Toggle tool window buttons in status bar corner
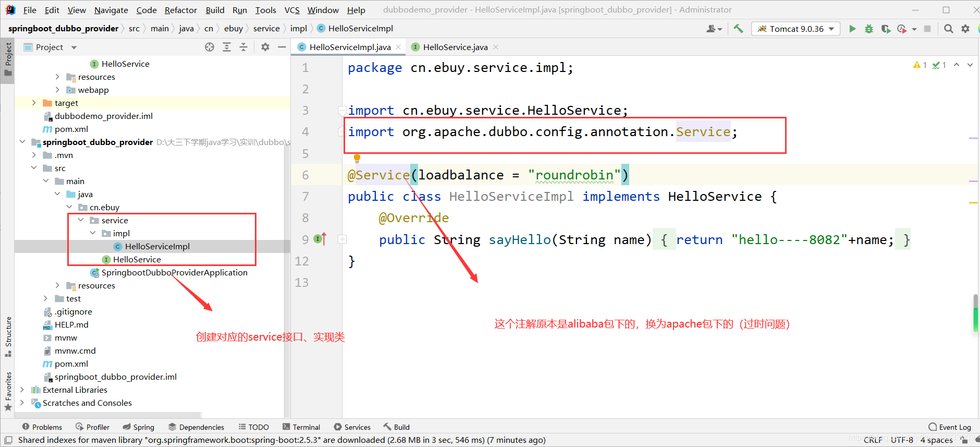The width and height of the screenshot is (980, 447). [8, 440]
